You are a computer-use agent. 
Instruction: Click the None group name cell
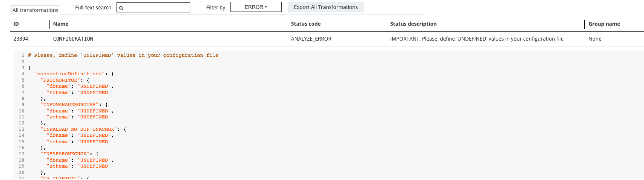[595, 39]
